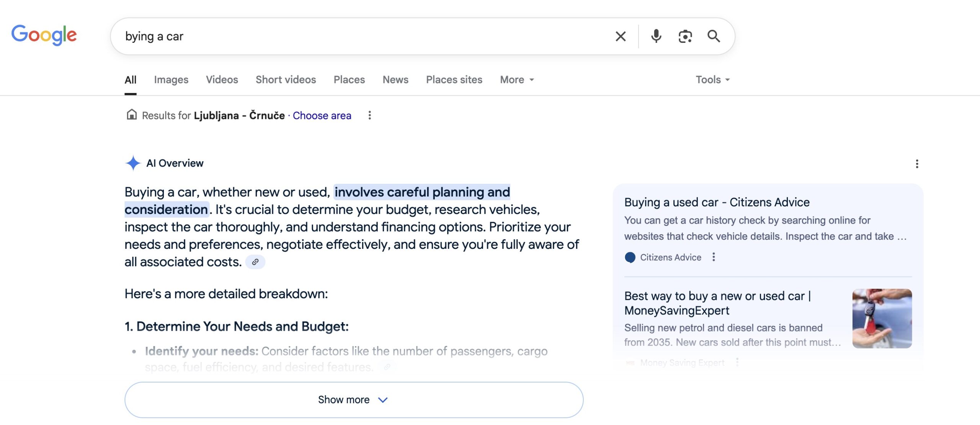Switch to the News tab
This screenshot has width=980, height=425.
[x=395, y=80]
